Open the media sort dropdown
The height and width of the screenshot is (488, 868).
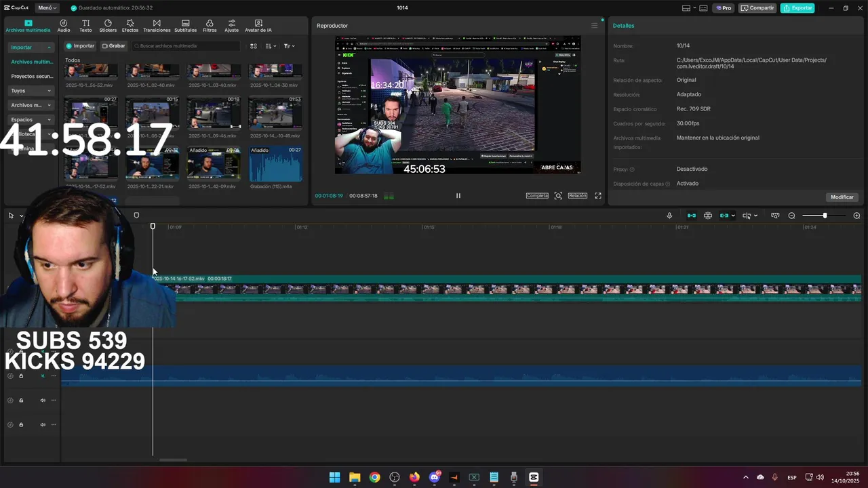[x=271, y=46]
